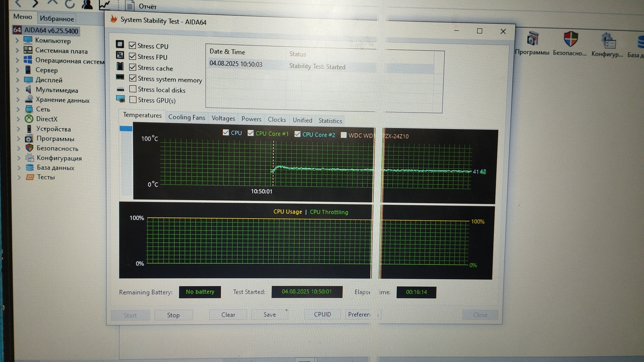This screenshot has width=644, height=362.
Task: Open the Statistics tab
Action: 330,121
